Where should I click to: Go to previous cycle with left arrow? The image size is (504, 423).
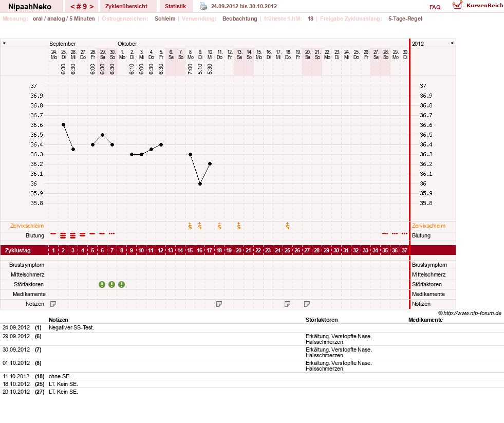coord(72,7)
